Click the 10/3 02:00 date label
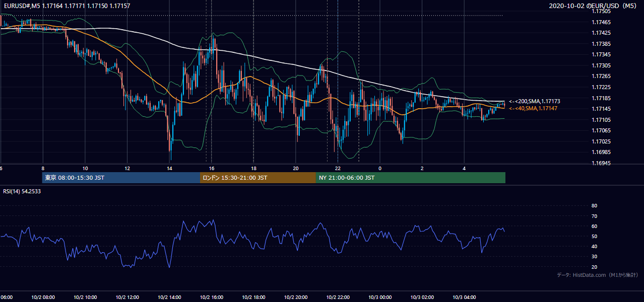 point(422,297)
